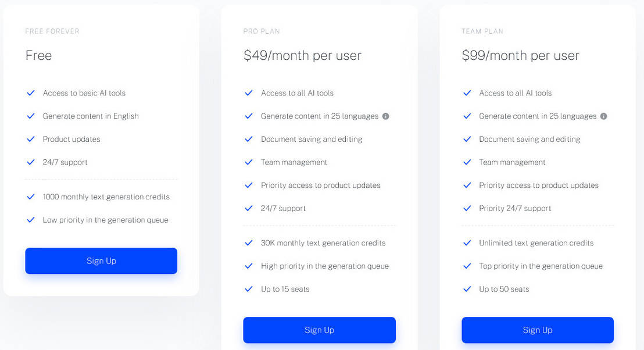The width and height of the screenshot is (644, 350).
Task: Click the checkmark next to Product updates in Free plan
Action: (31, 140)
